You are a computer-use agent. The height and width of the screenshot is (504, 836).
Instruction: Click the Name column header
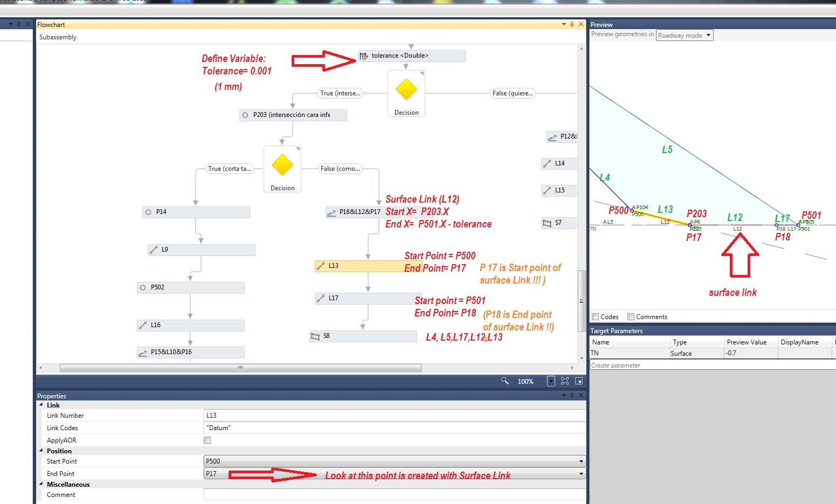click(630, 342)
